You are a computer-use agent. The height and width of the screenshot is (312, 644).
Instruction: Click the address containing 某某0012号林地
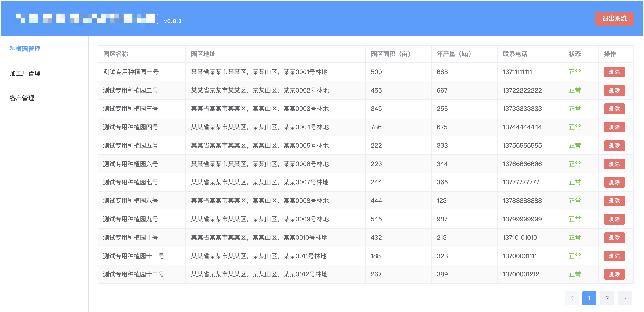click(x=259, y=274)
